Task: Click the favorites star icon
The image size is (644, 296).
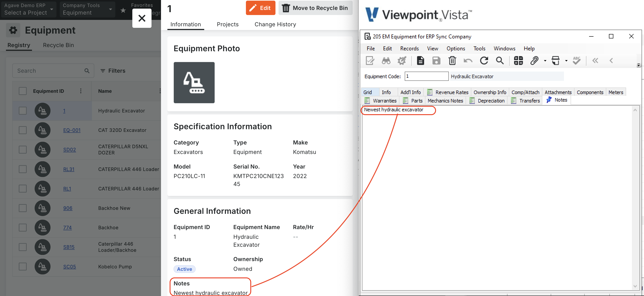Action: 123,10
